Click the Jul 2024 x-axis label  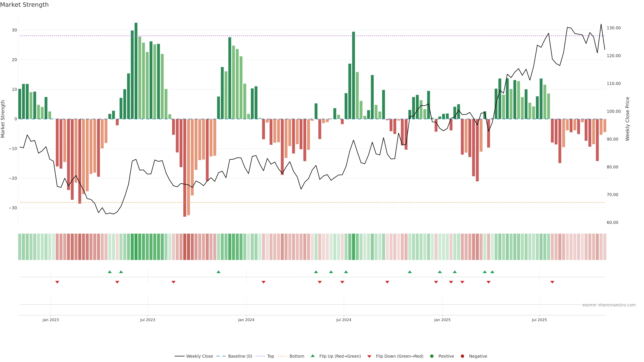coord(343,320)
